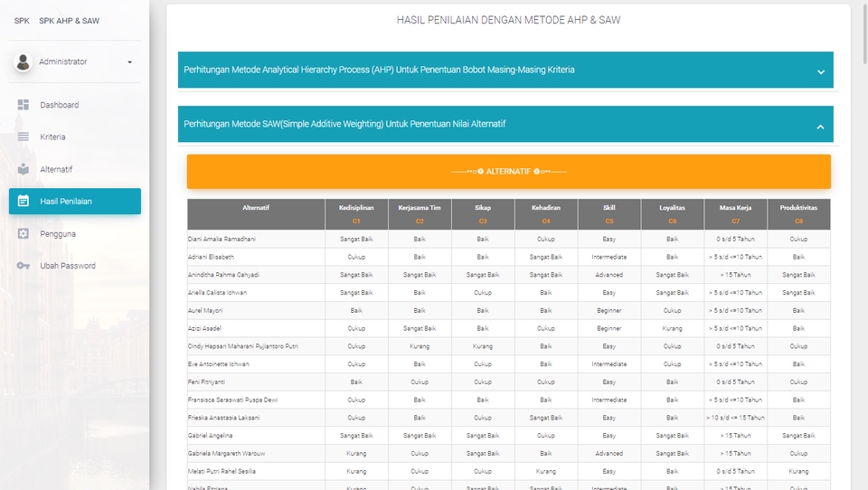Click the page title Hasil Penilaian heading
Viewport: 868px width, 490px height.
[509, 20]
